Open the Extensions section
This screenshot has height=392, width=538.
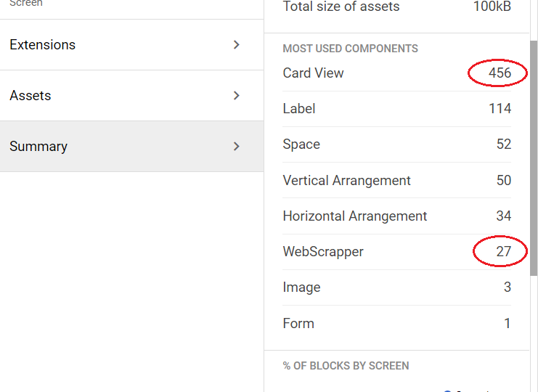click(x=43, y=45)
